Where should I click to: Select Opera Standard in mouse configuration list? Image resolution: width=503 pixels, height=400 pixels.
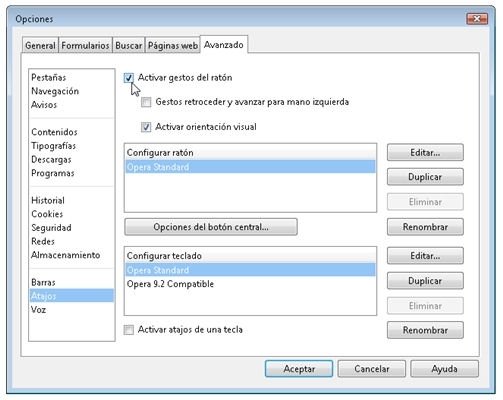(x=250, y=167)
